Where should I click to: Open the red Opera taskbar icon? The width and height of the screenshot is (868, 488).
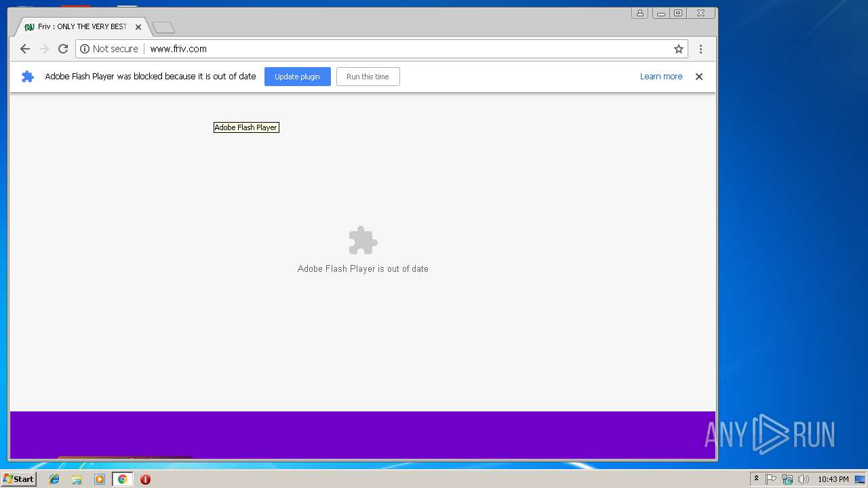coord(145,479)
